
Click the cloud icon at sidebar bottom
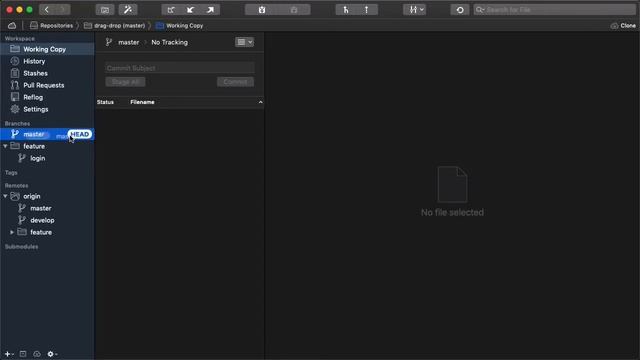37,354
